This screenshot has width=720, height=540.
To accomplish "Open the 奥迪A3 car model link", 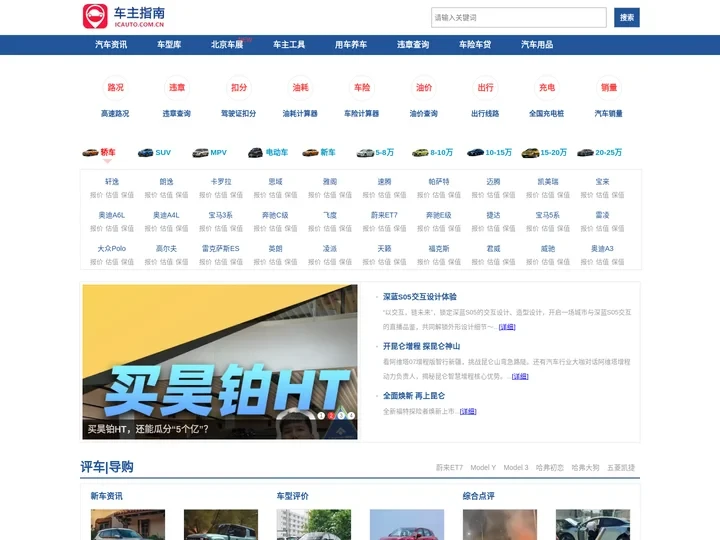I will tap(602, 248).
